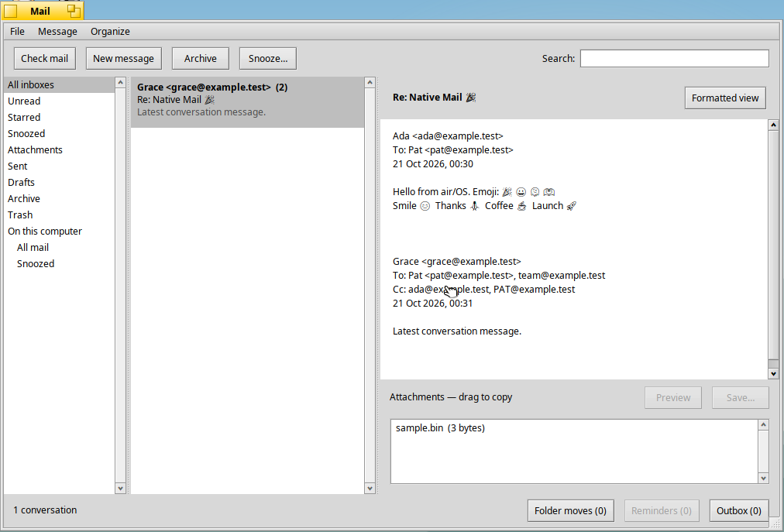Click the message body's scroll up arrow
The height and width of the screenshot is (532, 784).
773,125
